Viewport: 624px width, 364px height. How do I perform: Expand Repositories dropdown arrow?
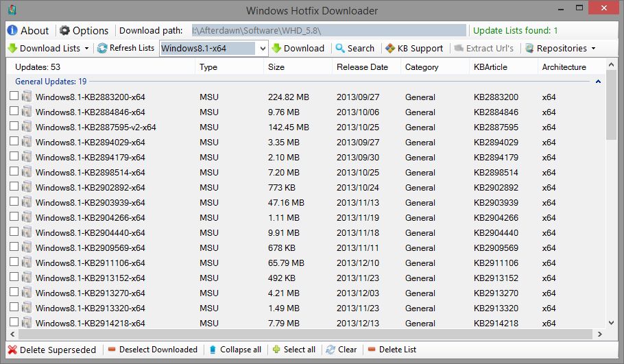pyautogui.click(x=593, y=49)
